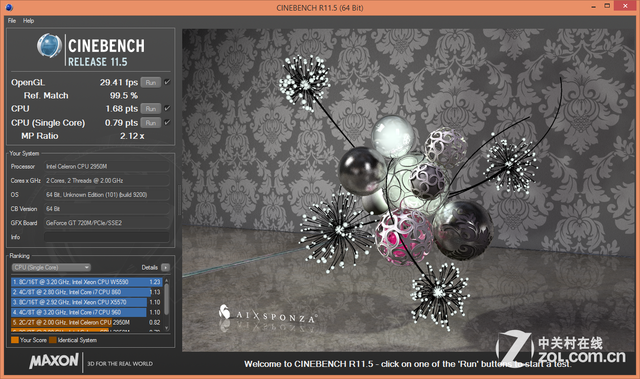Click the ranking list scroll-up arrow

coord(167,281)
